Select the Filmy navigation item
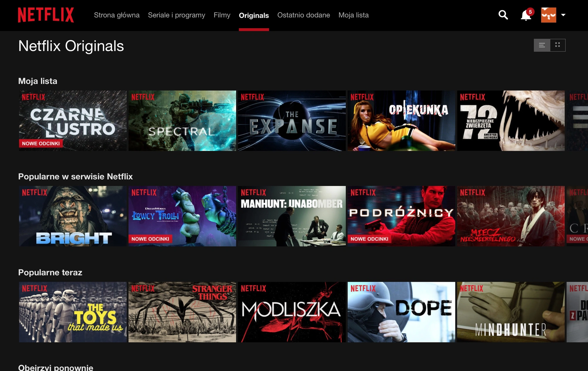 (x=222, y=15)
